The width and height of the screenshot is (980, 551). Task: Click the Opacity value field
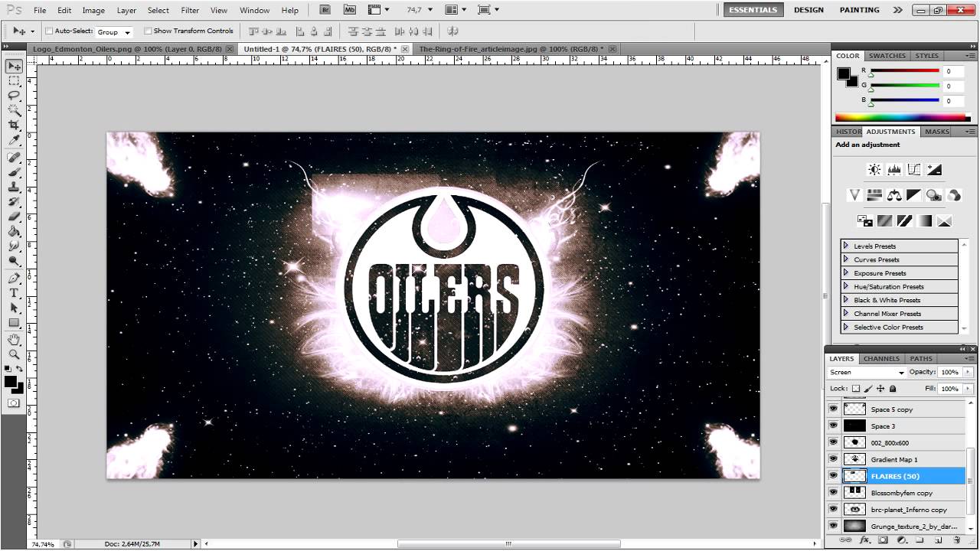point(950,372)
